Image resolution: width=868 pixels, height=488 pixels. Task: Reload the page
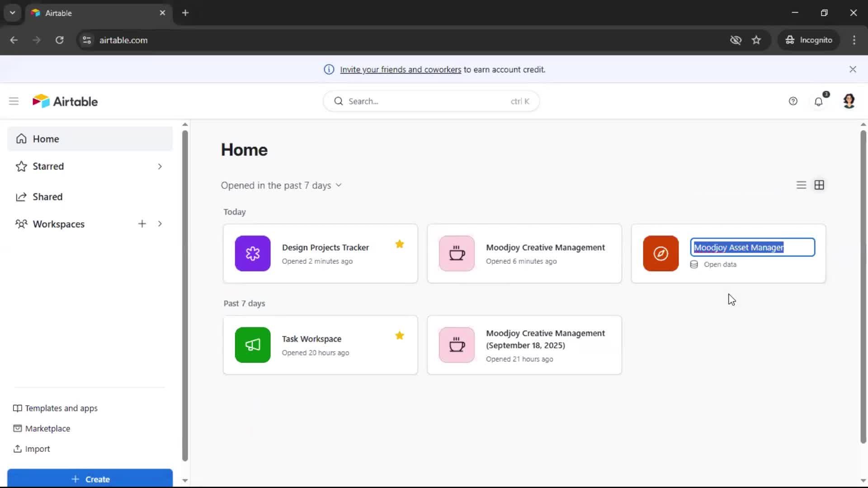(59, 40)
